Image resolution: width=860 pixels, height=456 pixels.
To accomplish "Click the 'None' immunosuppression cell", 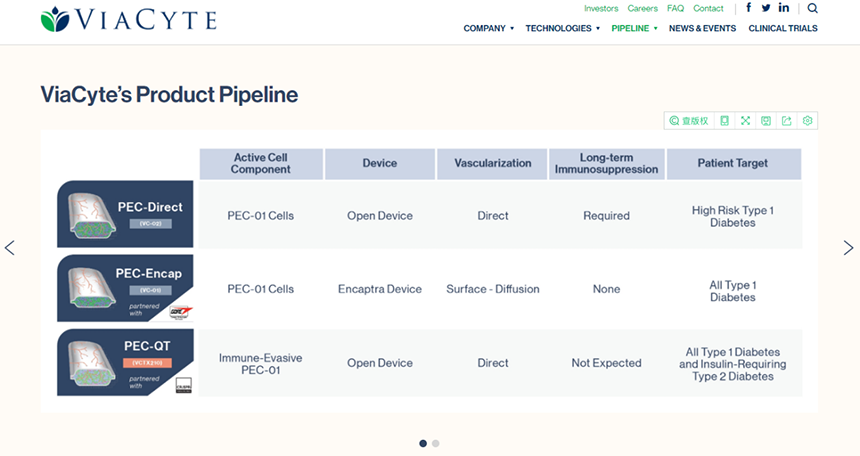I will point(606,289).
